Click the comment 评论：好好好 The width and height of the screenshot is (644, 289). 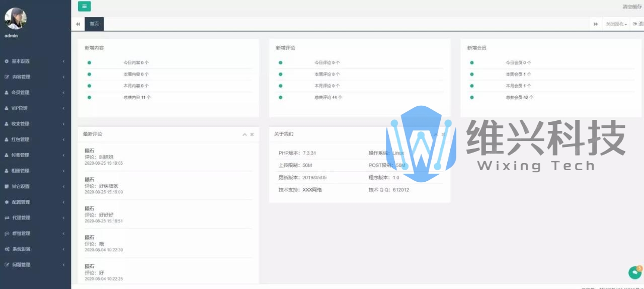[x=99, y=214]
